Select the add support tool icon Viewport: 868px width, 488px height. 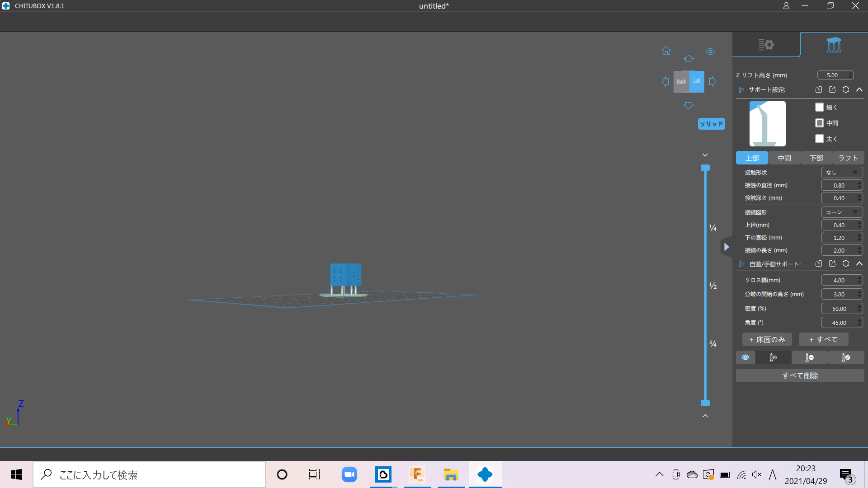coord(773,357)
